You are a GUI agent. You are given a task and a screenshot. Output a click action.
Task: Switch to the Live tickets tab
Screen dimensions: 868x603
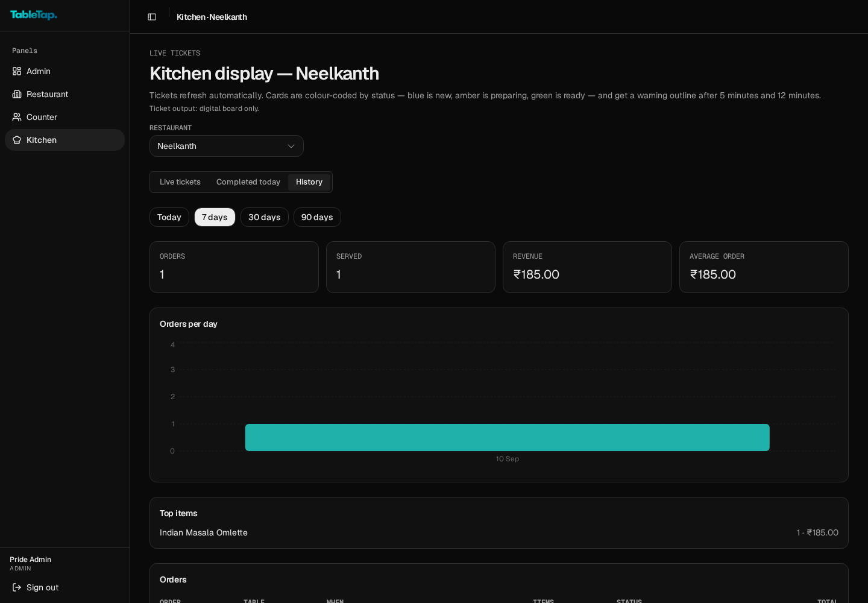(180, 182)
